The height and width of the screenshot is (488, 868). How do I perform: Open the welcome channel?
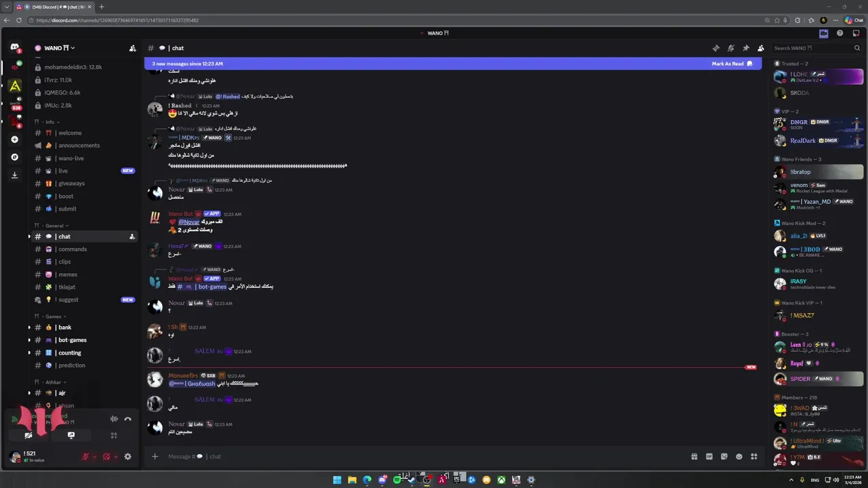pos(83,133)
